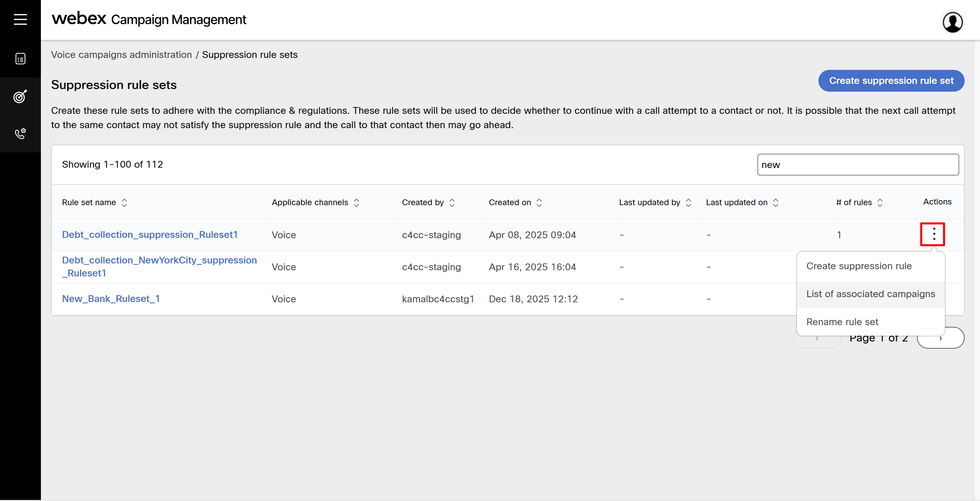Viewport: 980px width, 501px height.
Task: Sort by Applicable channels column
Action: coord(357,202)
